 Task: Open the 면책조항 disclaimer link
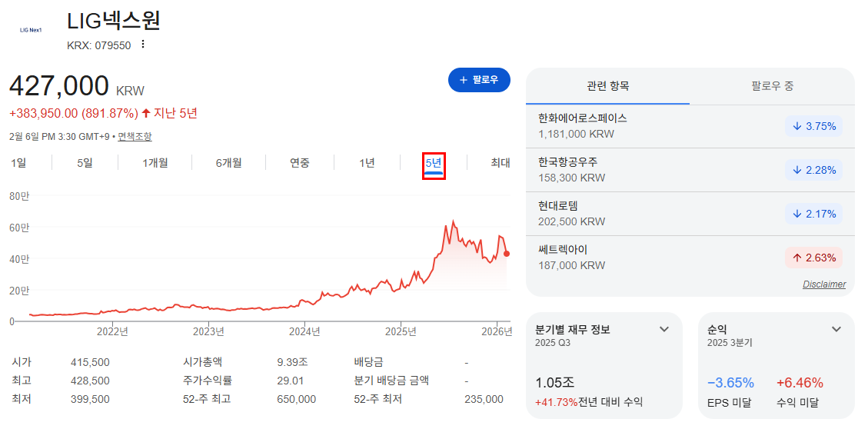coord(135,136)
